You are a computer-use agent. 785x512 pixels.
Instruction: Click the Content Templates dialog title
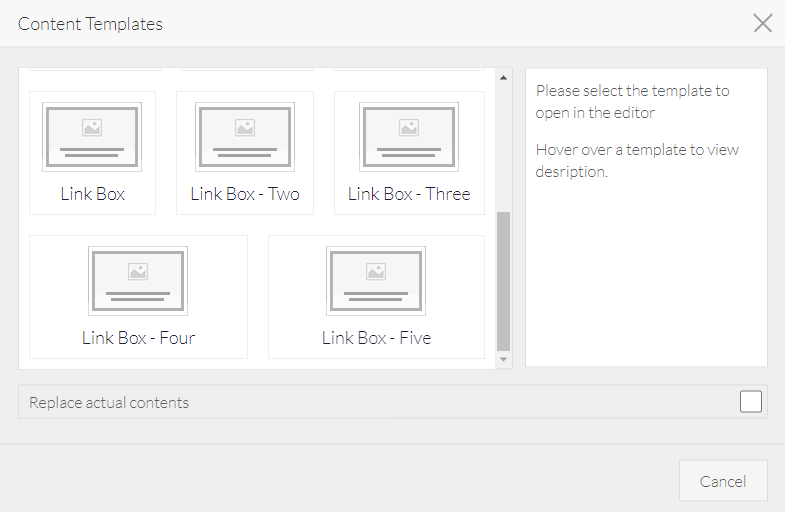tap(90, 24)
